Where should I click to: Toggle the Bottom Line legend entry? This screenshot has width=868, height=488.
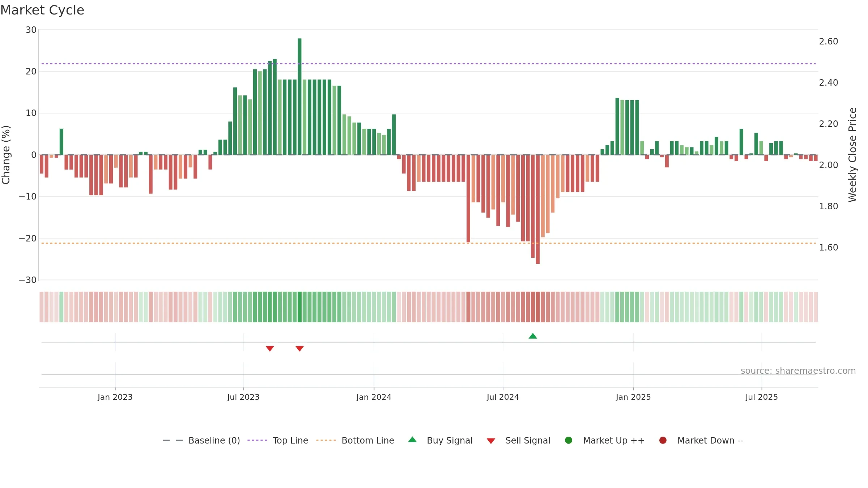click(x=355, y=440)
